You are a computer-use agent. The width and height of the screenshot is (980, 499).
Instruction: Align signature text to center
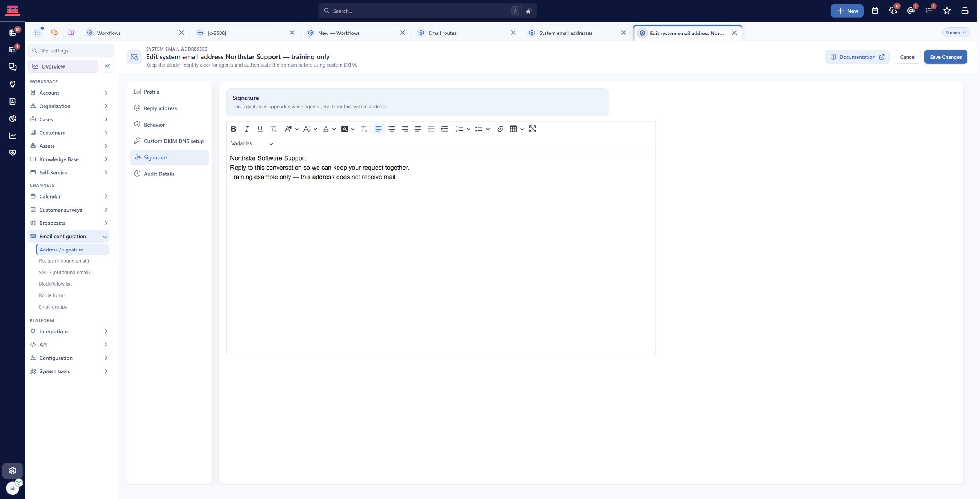click(392, 129)
